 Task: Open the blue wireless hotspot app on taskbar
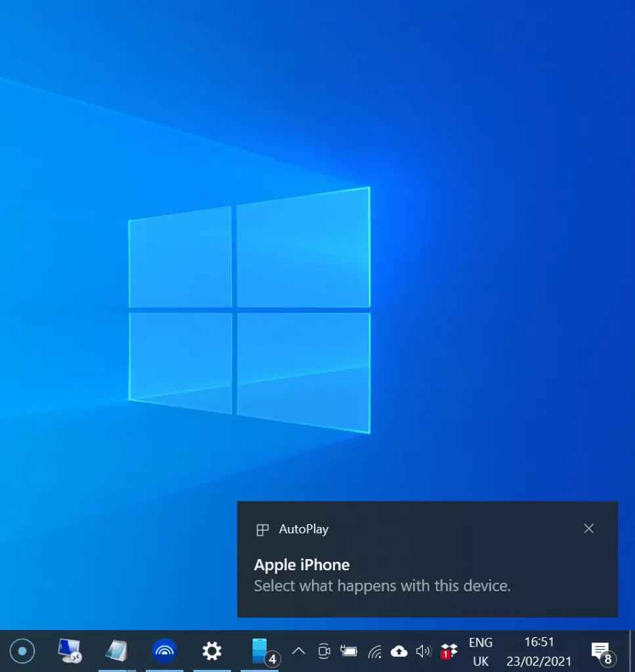[164, 651]
